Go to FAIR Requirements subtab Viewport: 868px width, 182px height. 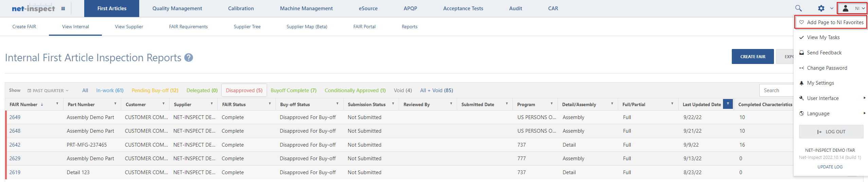point(188,27)
